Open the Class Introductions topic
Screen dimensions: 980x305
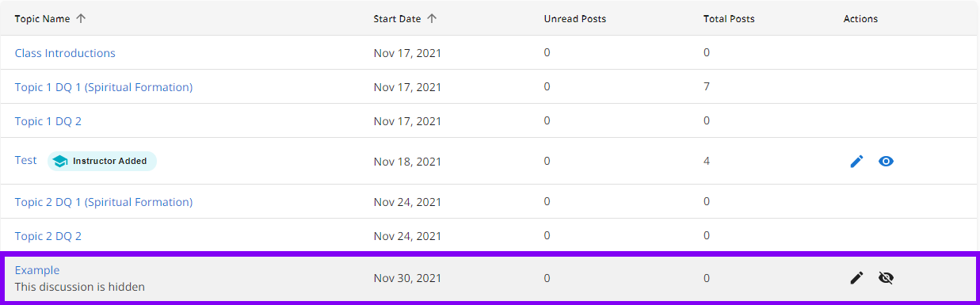(x=65, y=53)
